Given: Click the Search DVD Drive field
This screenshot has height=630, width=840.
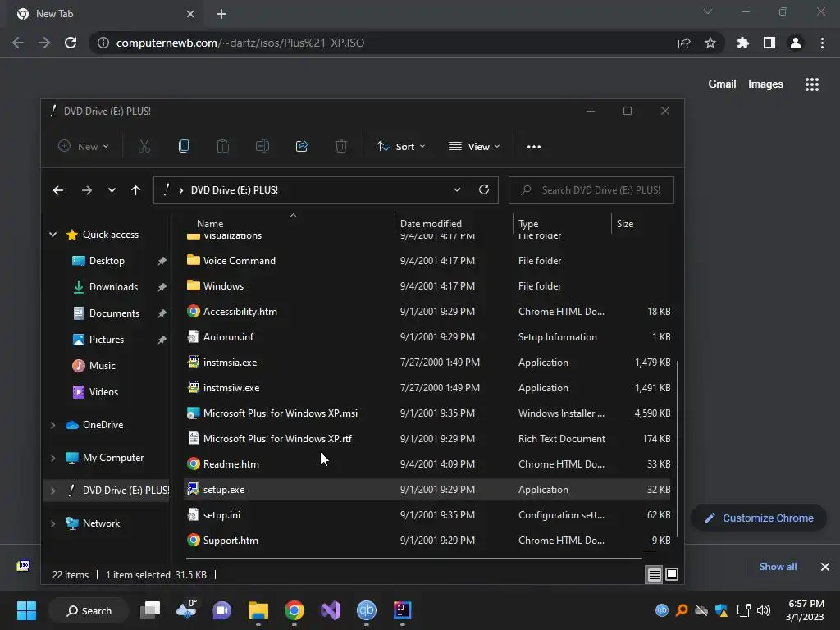Looking at the screenshot, I should click(x=591, y=190).
